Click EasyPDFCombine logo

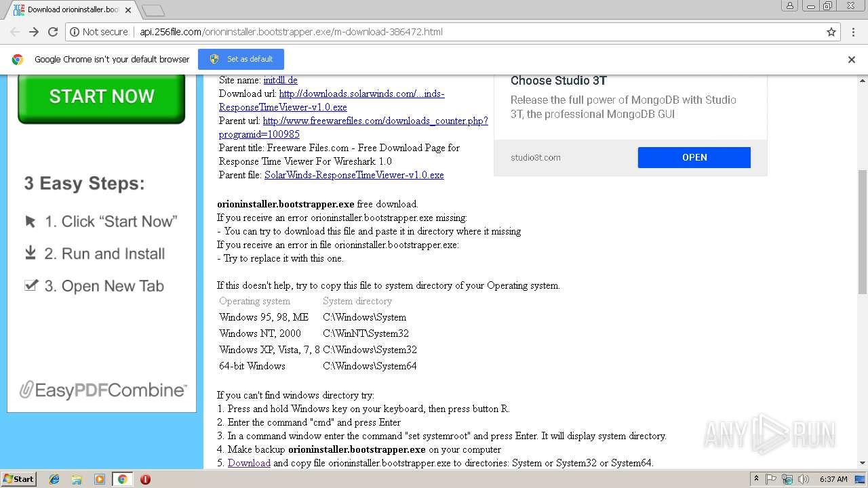102,390
